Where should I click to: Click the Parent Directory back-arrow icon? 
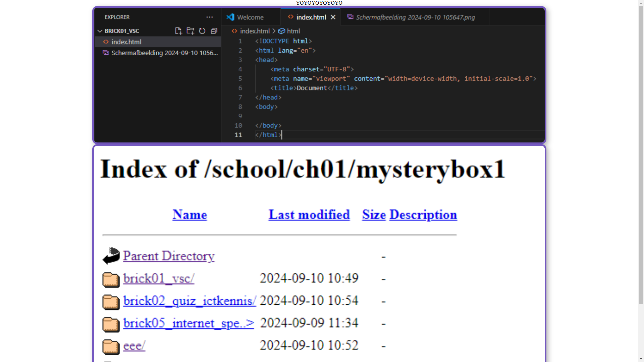click(x=111, y=256)
